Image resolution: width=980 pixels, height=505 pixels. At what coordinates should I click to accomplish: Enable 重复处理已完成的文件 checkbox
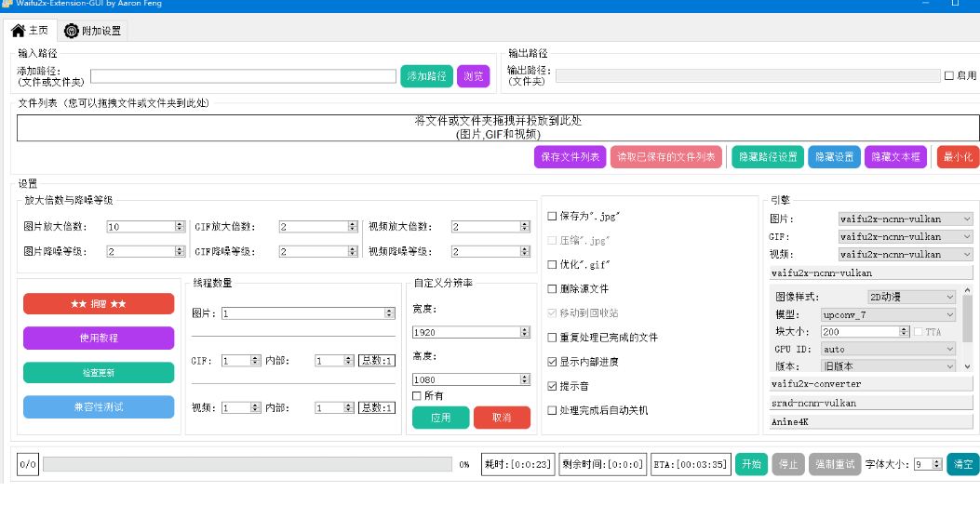point(552,338)
